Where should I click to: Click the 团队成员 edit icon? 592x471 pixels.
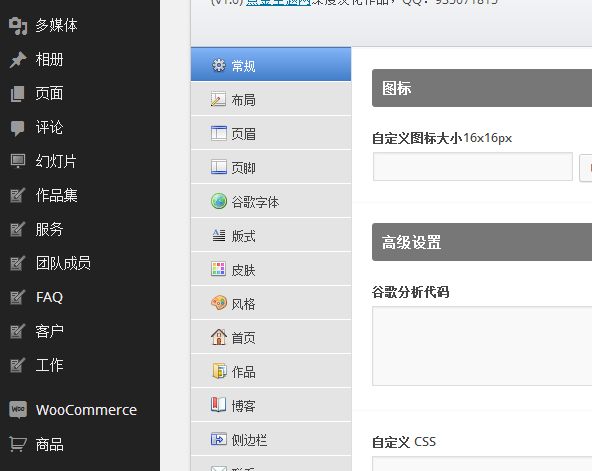click(18, 263)
